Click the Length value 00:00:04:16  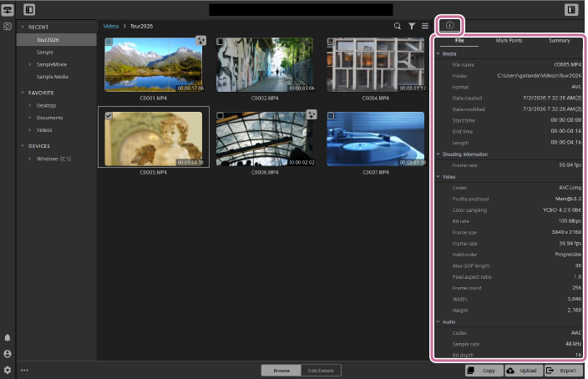coord(566,143)
